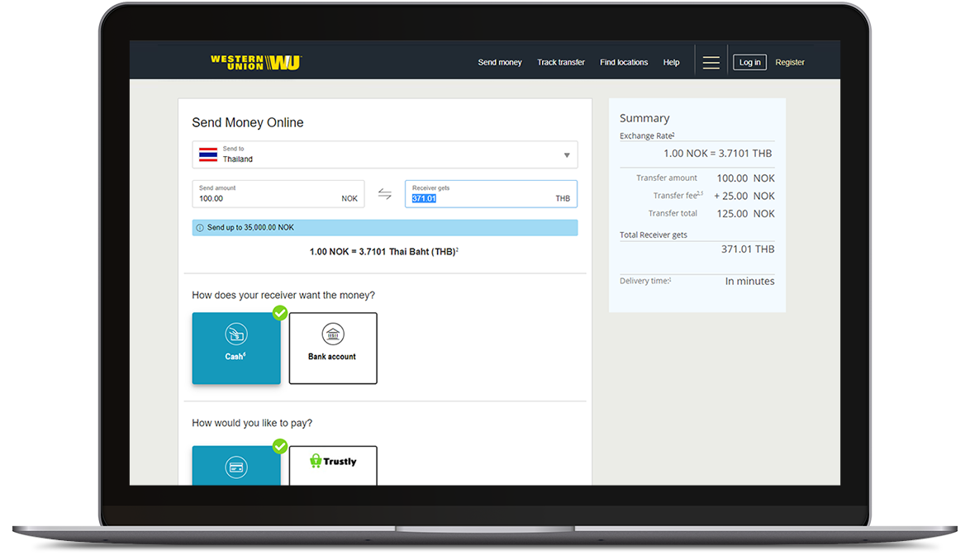Click the Thailand flag icon
Screen dimensions: 970x560
pos(208,154)
